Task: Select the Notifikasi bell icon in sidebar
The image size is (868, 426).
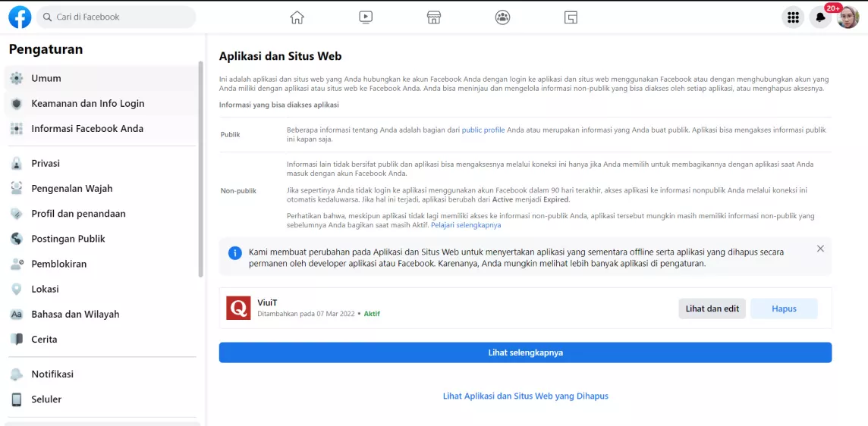Action: coord(17,374)
